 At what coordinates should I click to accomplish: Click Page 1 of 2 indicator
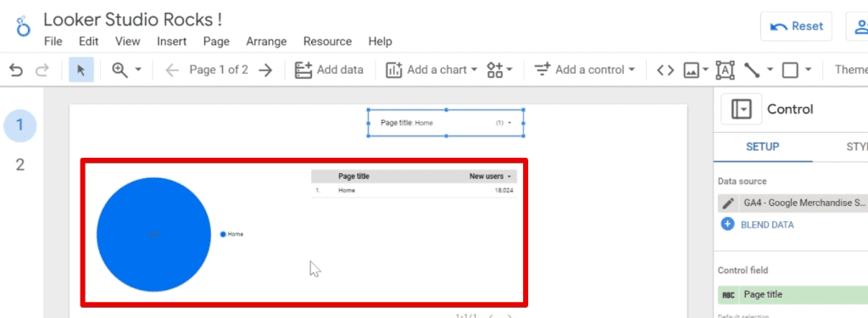219,70
